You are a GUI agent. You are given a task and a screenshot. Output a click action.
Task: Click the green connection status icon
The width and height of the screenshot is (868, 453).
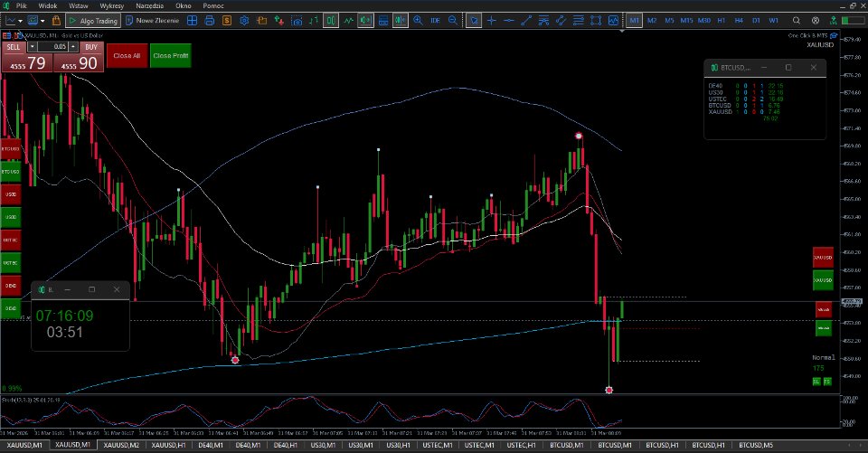pyautogui.click(x=833, y=21)
